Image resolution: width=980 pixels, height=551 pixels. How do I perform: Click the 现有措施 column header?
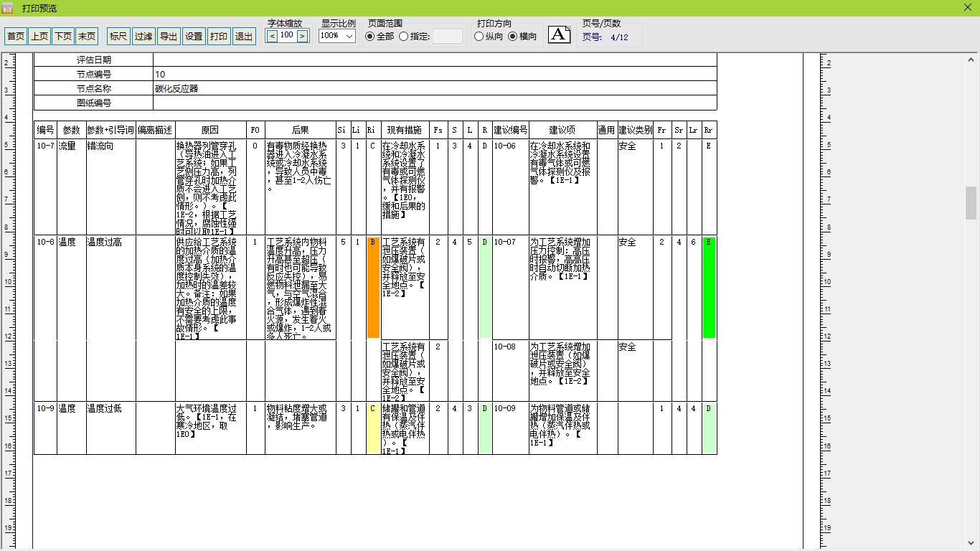coord(405,130)
